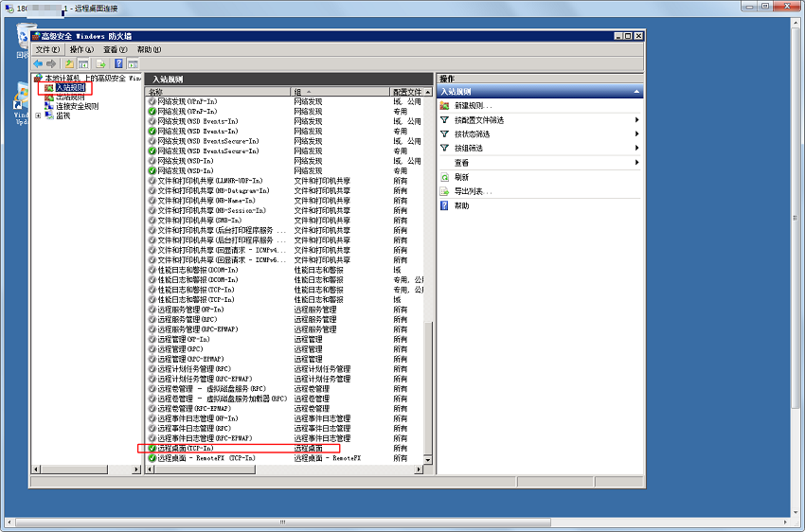Open the 查看(V) menu in the menu bar

click(x=115, y=50)
